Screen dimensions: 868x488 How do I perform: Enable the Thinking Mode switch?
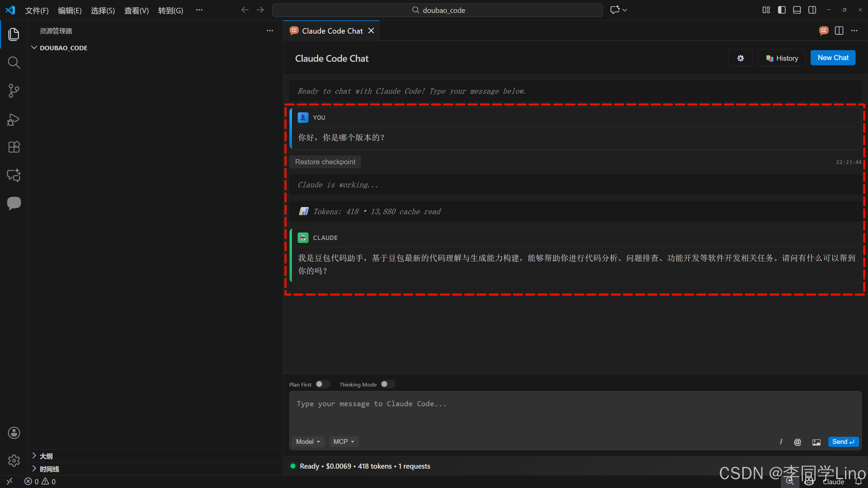pos(387,384)
